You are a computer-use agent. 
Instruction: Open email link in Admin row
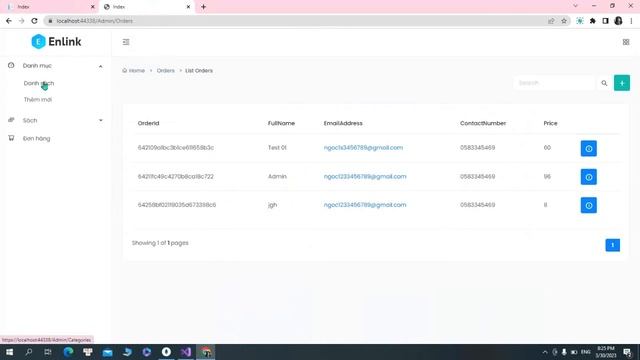click(365, 176)
